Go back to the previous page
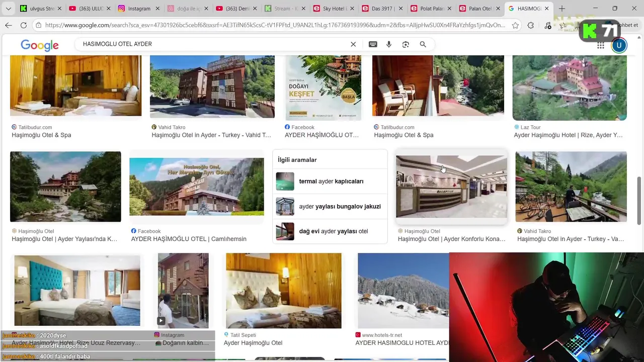The image size is (644, 362). (9, 25)
